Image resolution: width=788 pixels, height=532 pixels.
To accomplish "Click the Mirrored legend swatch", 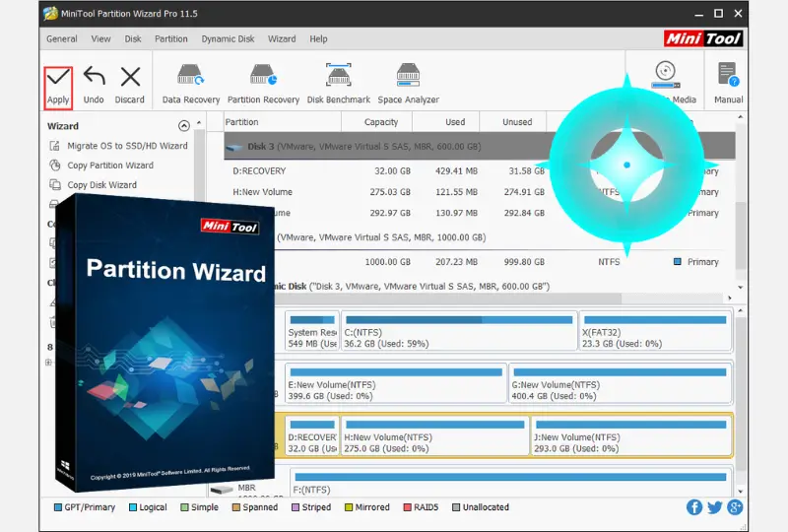I will 349,507.
